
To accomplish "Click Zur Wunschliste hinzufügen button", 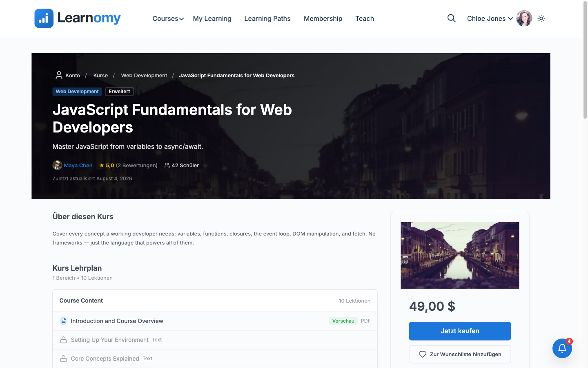I will click(x=460, y=355).
